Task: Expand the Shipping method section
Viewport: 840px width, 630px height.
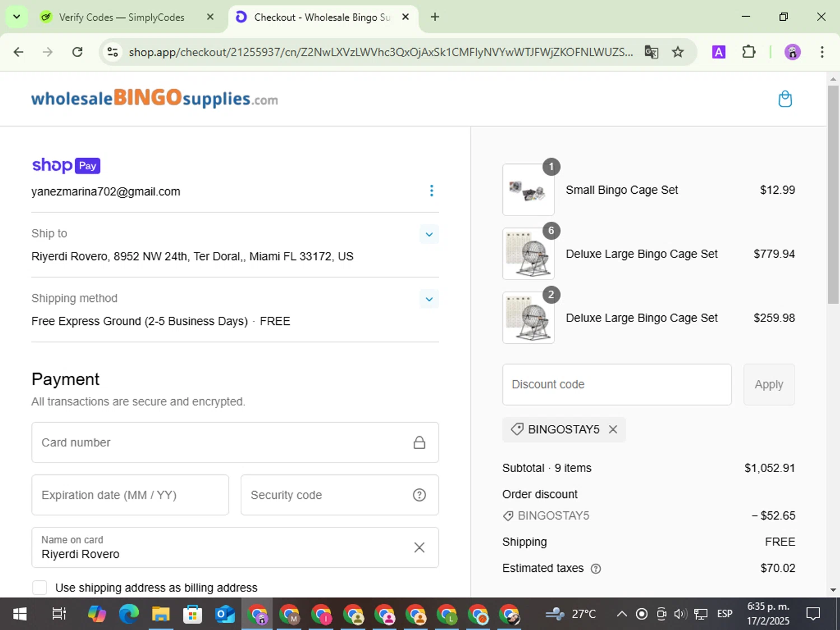Action: pyautogui.click(x=429, y=299)
